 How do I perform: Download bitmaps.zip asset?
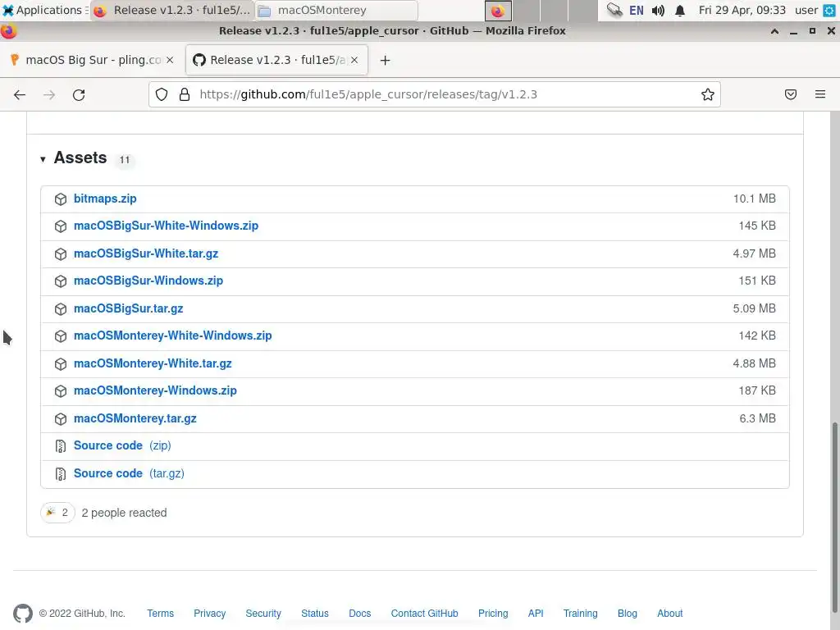pos(105,199)
